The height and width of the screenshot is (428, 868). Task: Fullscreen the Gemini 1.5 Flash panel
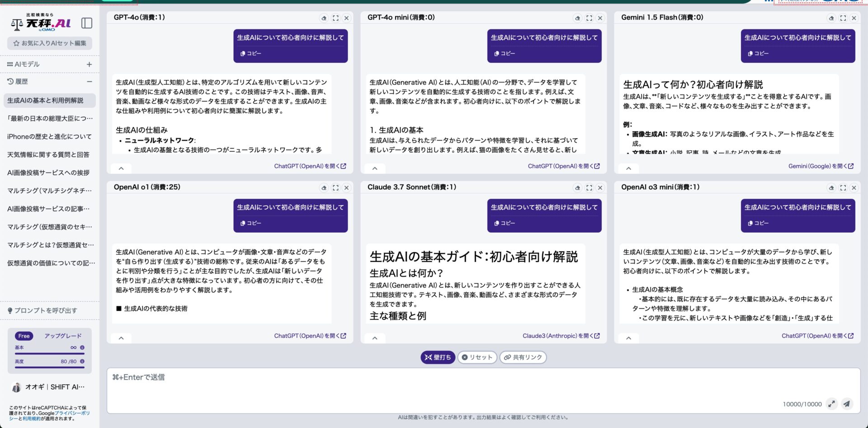point(843,18)
